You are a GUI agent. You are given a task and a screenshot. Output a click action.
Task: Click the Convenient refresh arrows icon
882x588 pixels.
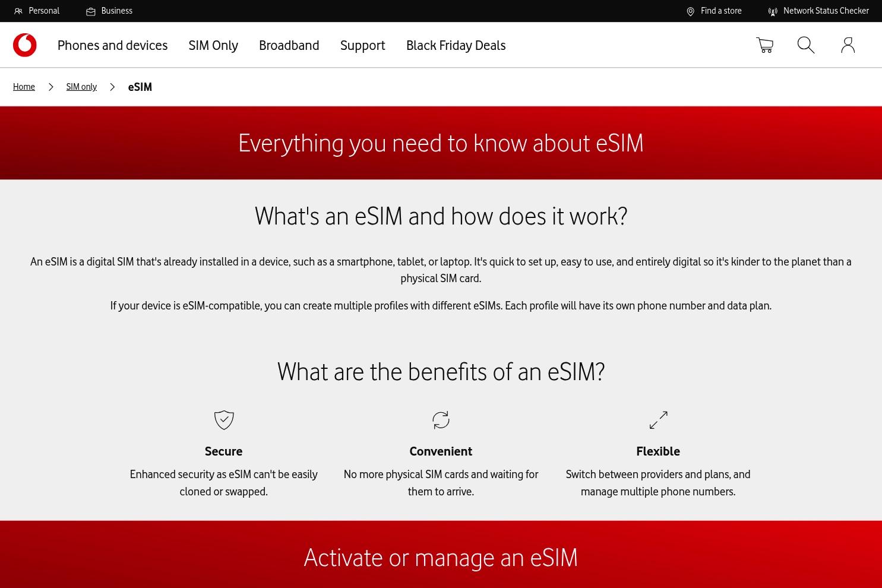[441, 420]
